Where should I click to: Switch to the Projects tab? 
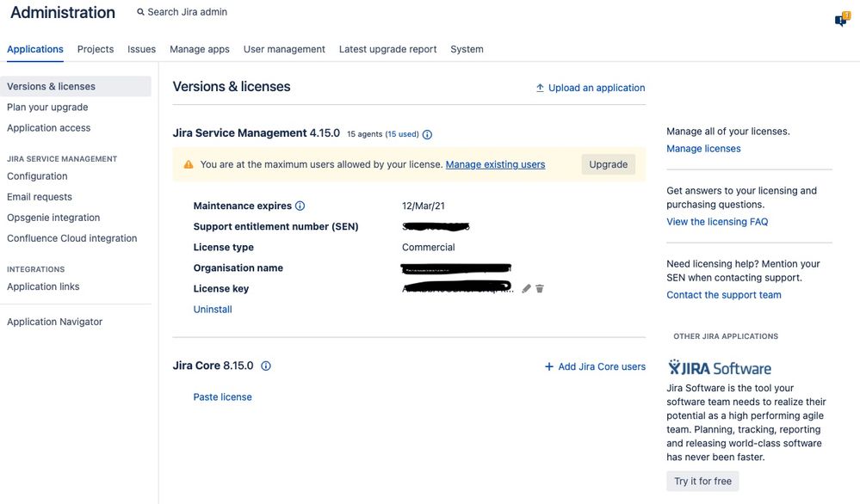click(x=95, y=49)
